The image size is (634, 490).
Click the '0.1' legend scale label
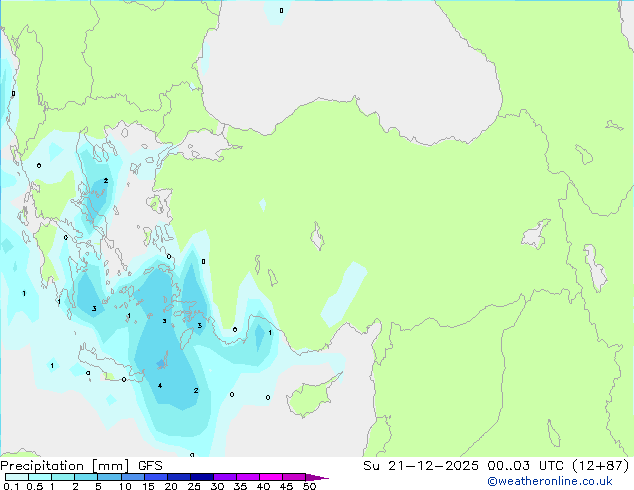11,486
